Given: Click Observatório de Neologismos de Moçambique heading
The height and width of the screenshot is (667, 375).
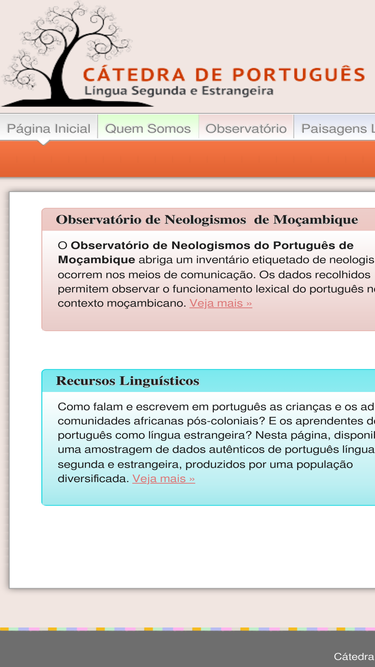Looking at the screenshot, I should 207,220.
